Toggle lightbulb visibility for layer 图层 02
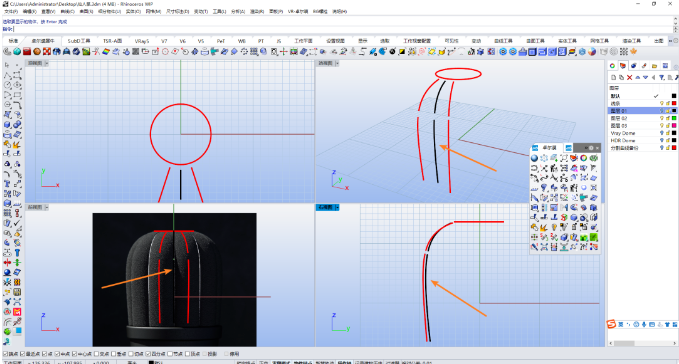679x364 pixels. (x=661, y=118)
